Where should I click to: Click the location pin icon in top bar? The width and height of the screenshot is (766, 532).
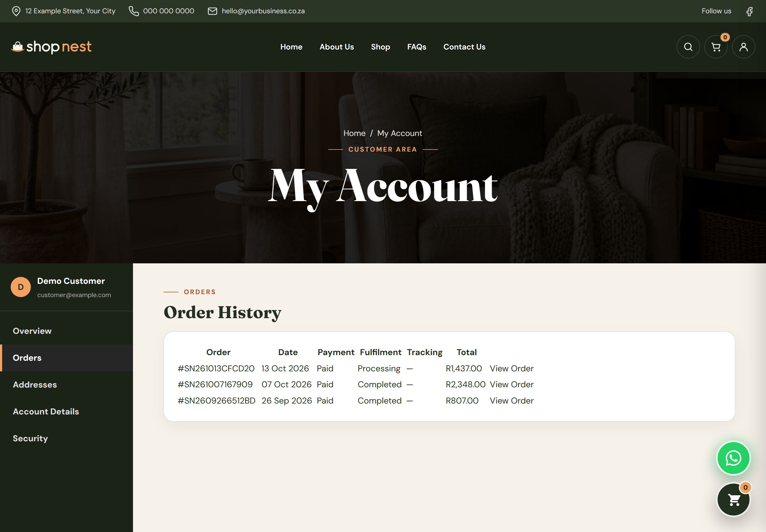pos(16,11)
